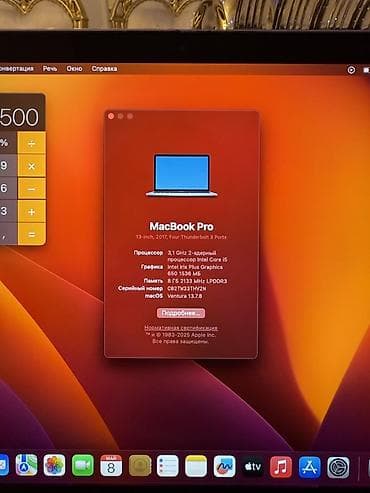Viewport: 370px width, 493px height.
Task: Click the Intel Iris Plus Graphics text
Action: click(195, 270)
